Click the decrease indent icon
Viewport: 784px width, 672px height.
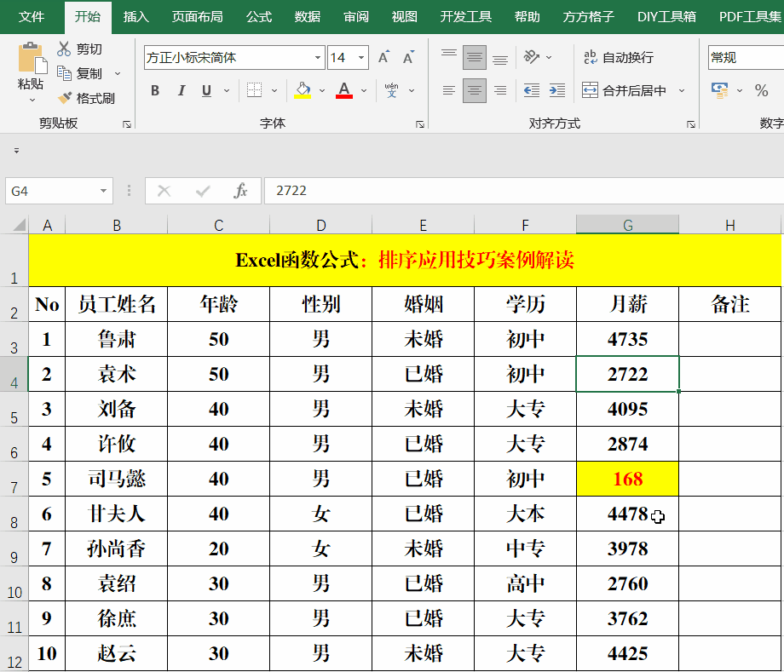click(532, 90)
